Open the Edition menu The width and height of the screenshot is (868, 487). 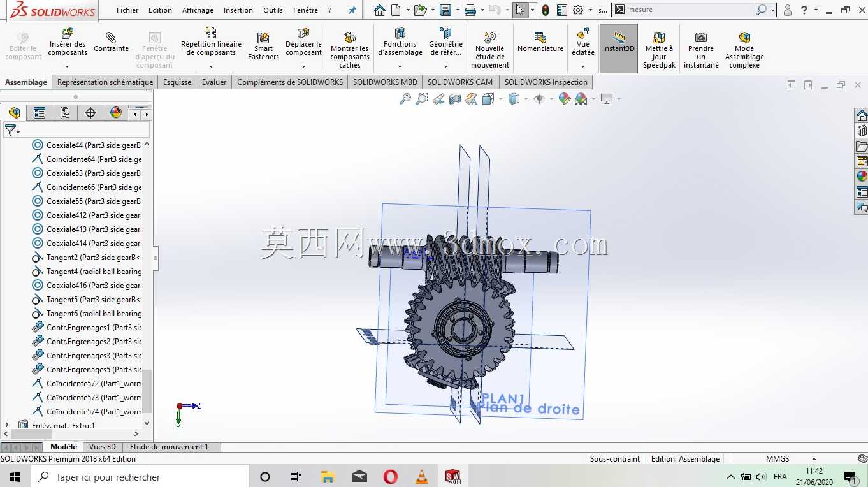click(160, 10)
